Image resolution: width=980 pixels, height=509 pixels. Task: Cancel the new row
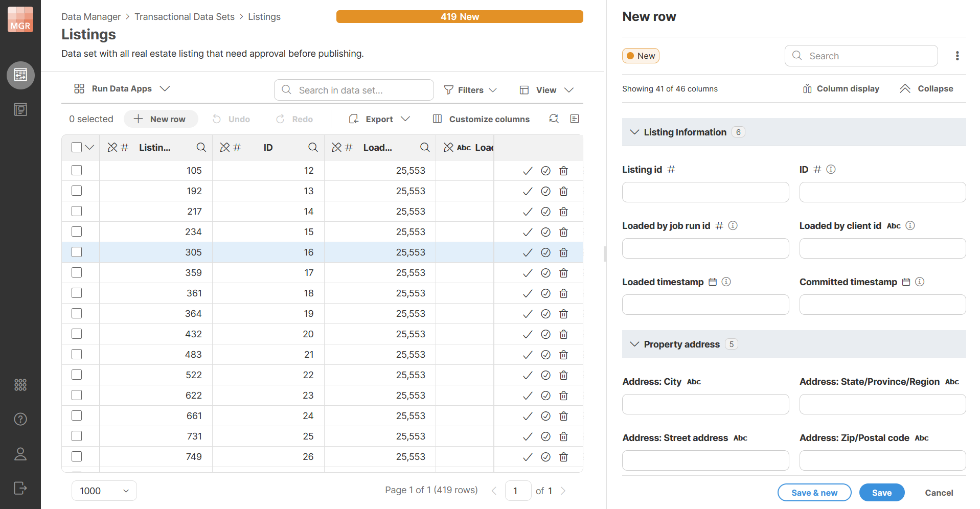(x=939, y=493)
